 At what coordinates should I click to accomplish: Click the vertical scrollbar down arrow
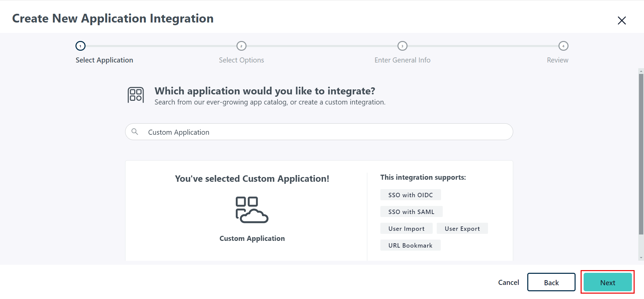pyautogui.click(x=641, y=258)
